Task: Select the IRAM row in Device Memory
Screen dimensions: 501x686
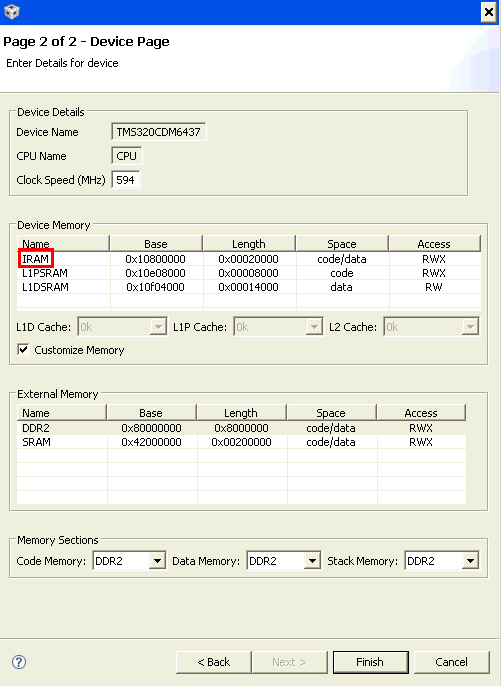Action: click(x=249, y=259)
